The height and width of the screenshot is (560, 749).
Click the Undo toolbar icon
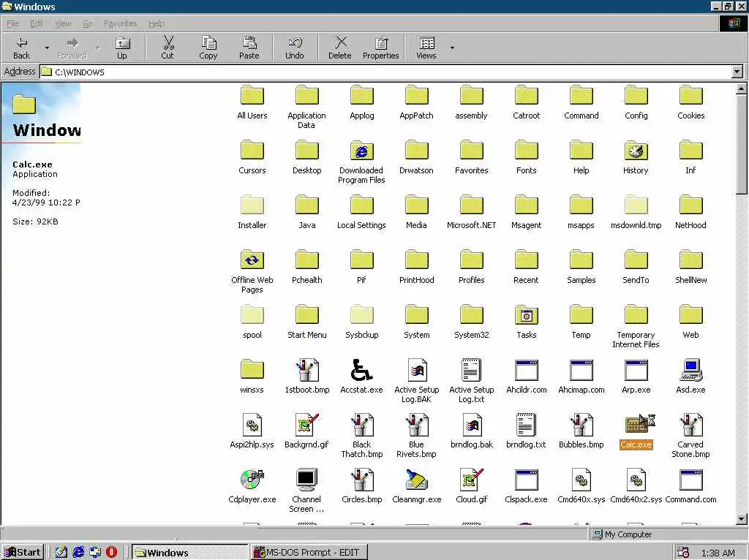[295, 48]
